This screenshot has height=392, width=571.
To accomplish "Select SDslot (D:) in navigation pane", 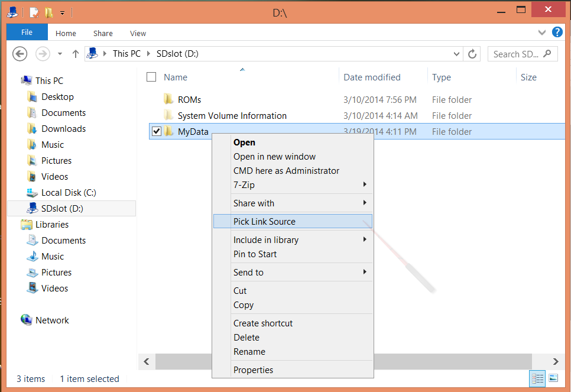I will (72, 208).
